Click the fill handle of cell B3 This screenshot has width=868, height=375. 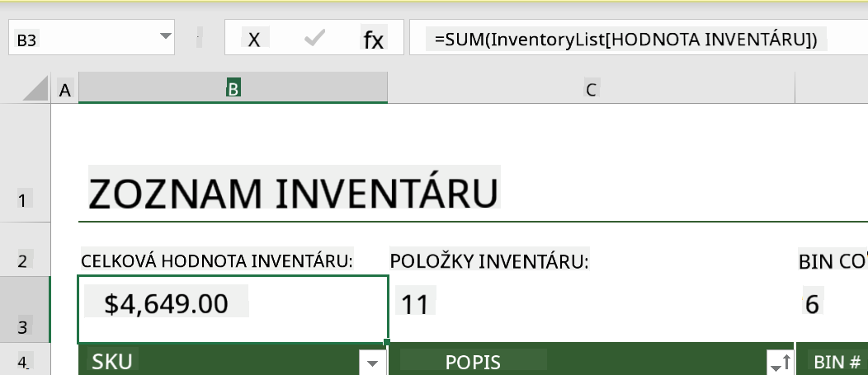point(386,342)
